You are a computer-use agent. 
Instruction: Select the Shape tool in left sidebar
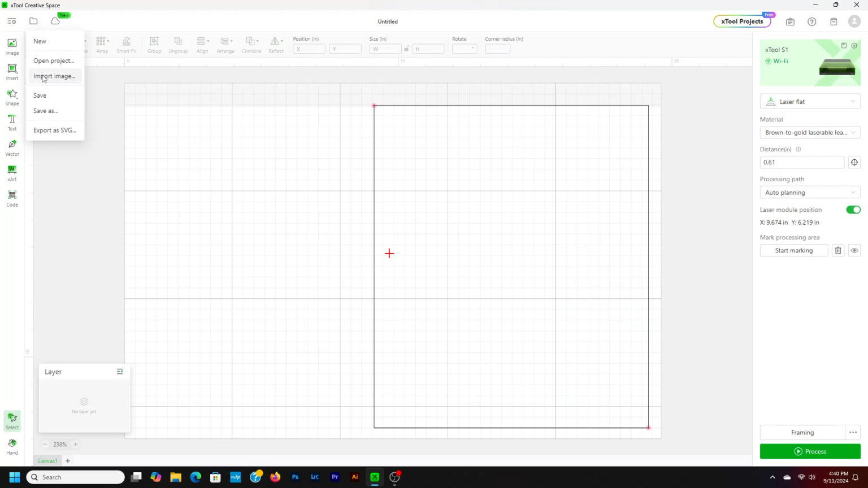[x=12, y=96]
